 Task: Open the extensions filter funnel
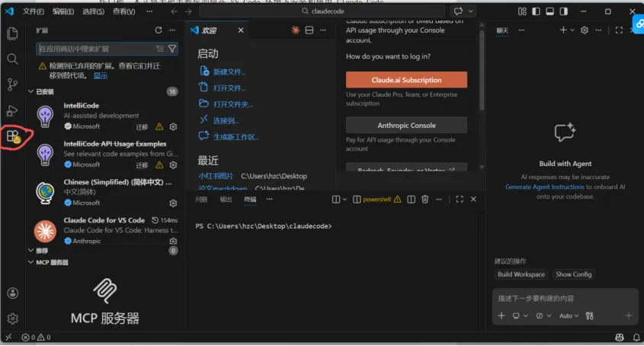pos(172,49)
